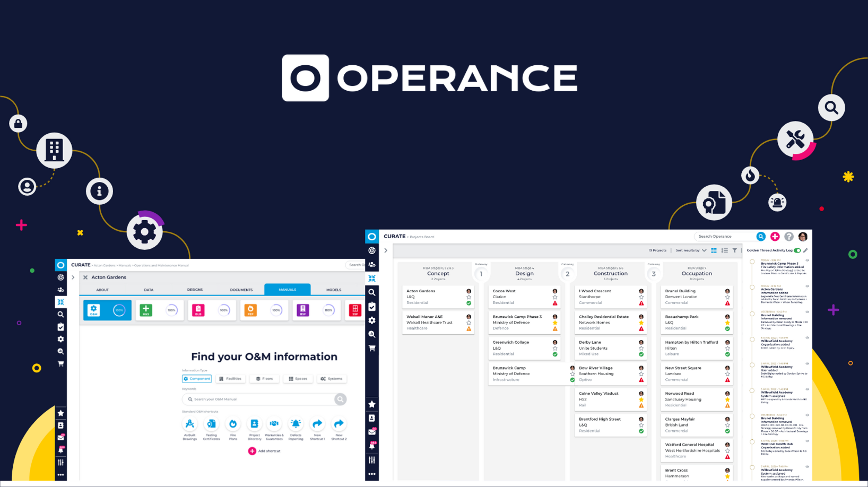Check the H&S manual completion progress circle

coord(172,310)
